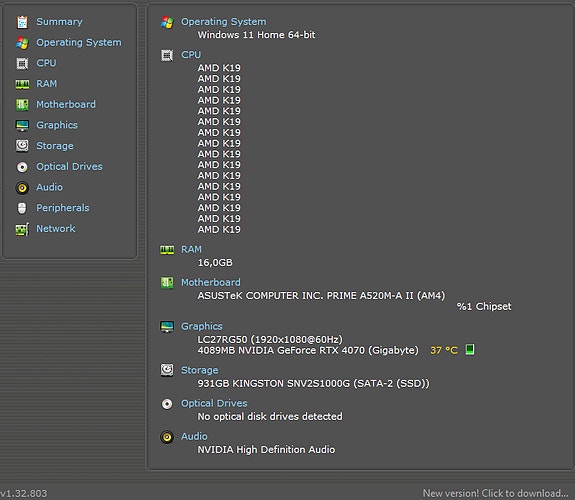Click the RAM stick icon in sidebar
Screen dimensions: 575x500
point(22,84)
